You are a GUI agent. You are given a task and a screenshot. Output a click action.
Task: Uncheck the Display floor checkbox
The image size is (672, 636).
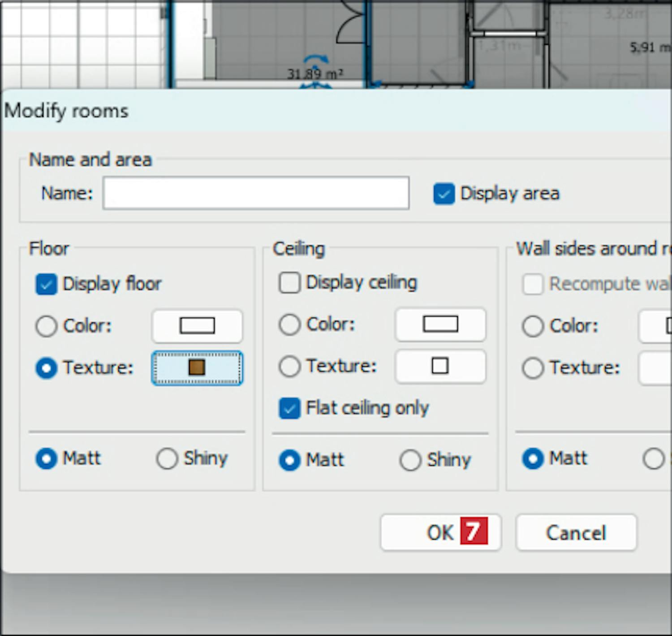click(x=46, y=284)
